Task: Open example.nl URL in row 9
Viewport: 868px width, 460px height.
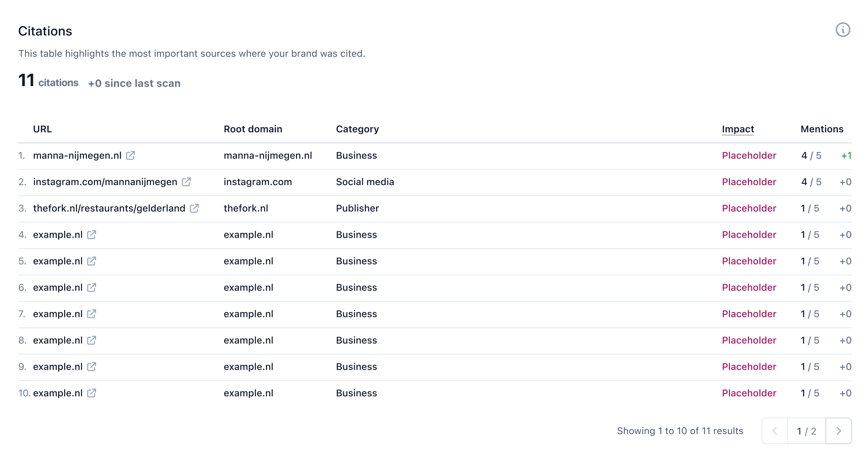Action: 58,367
